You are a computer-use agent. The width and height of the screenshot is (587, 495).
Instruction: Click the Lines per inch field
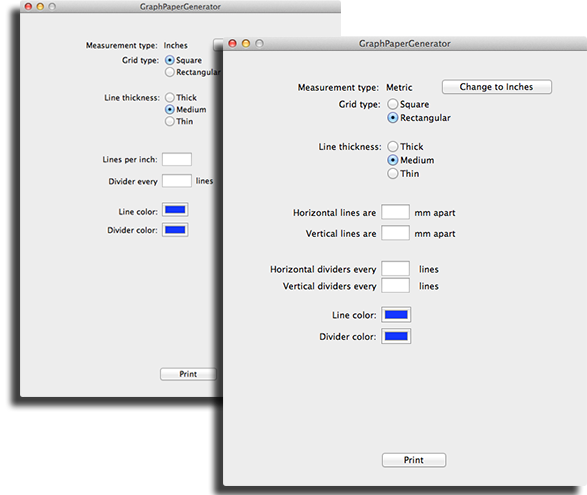click(177, 159)
